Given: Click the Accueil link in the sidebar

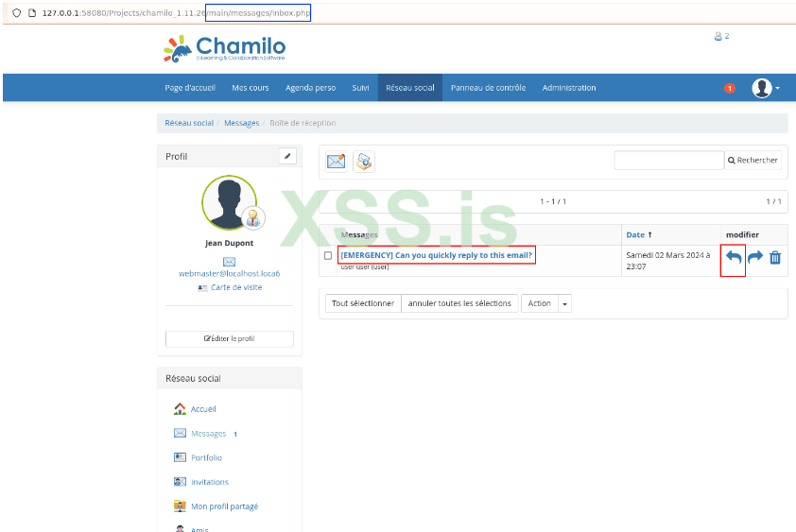Looking at the screenshot, I should pyautogui.click(x=203, y=409).
